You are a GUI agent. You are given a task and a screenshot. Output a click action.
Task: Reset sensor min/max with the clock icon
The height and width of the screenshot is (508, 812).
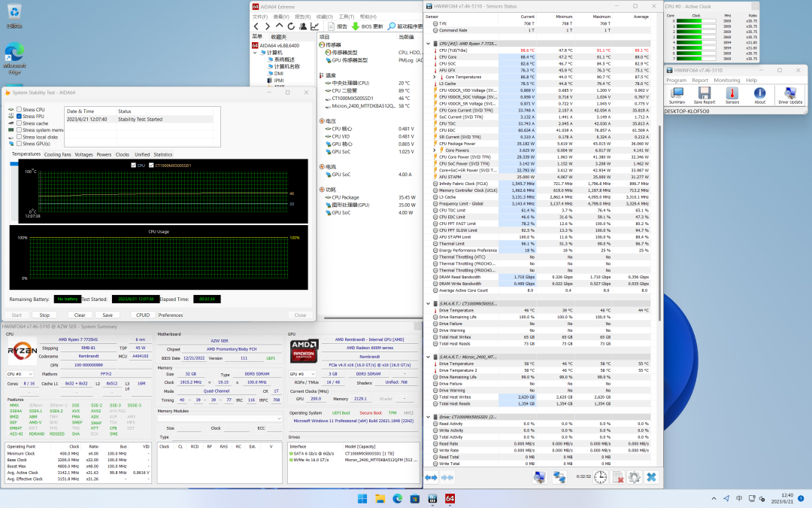[600, 477]
